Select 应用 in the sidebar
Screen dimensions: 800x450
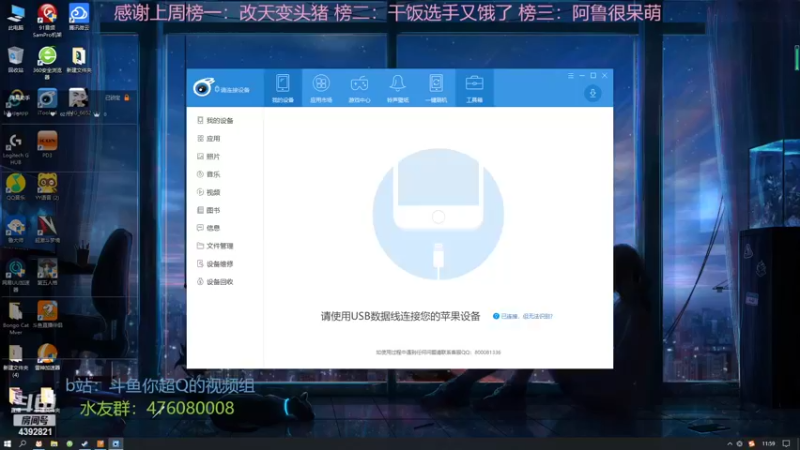[209, 138]
